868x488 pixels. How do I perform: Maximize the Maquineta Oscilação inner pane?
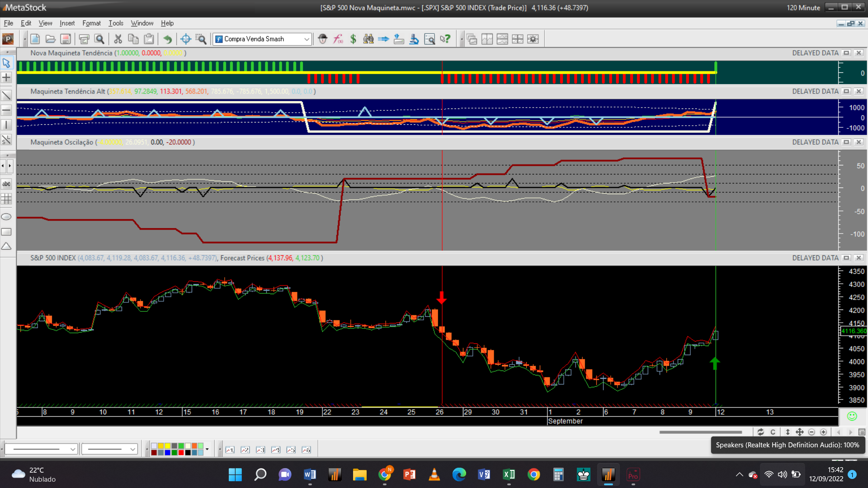(x=846, y=142)
